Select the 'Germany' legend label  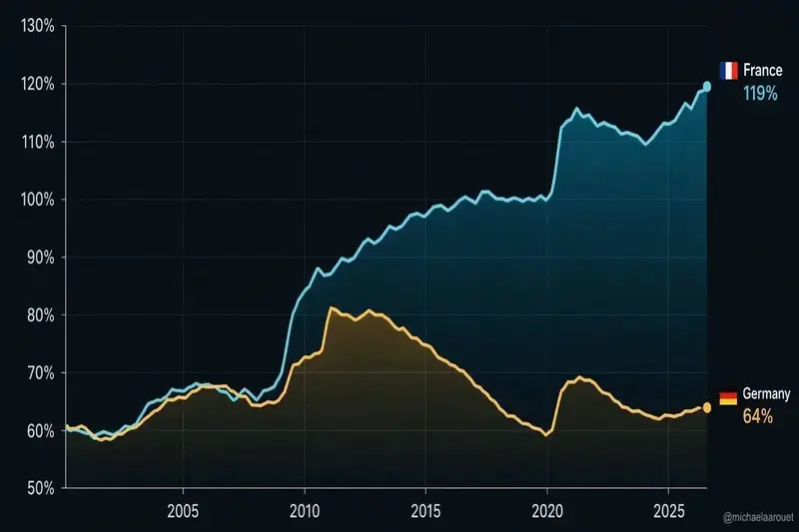(766, 393)
